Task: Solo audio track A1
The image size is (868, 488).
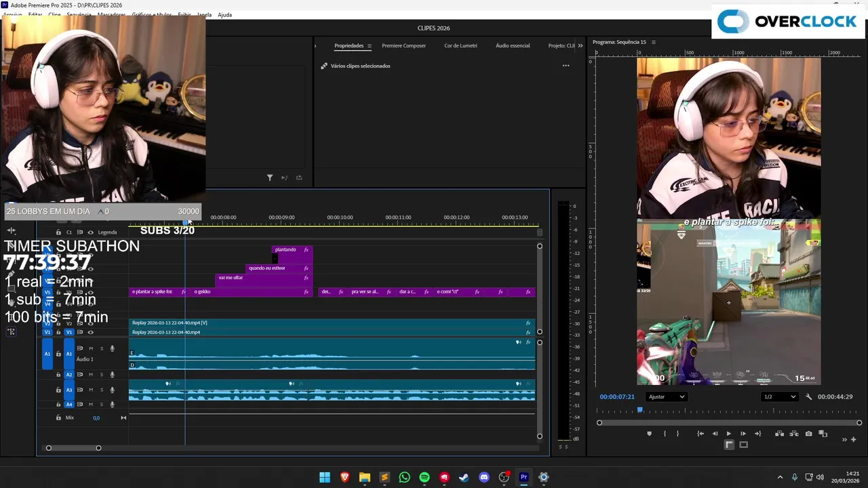Action: tap(102, 348)
